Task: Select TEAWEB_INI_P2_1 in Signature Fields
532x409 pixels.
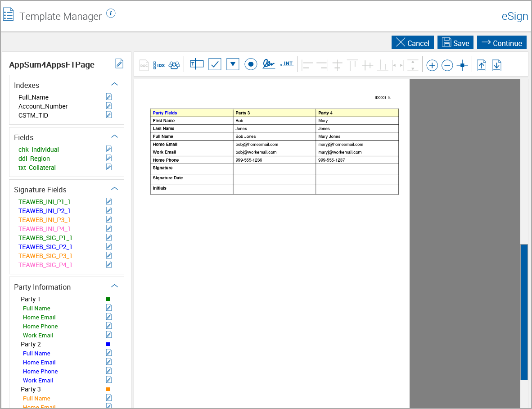Action: [44, 211]
